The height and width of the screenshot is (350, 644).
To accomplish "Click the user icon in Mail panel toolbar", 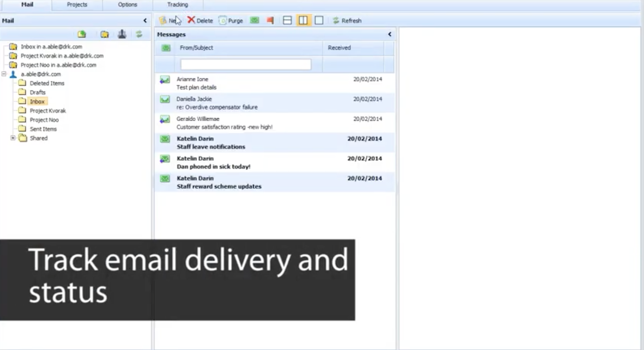I will [x=122, y=34].
